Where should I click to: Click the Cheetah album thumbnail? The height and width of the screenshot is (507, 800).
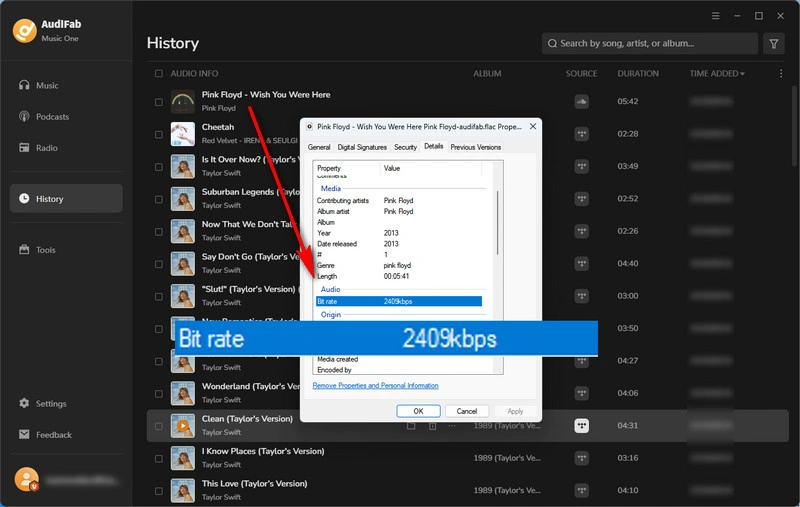tap(183, 134)
